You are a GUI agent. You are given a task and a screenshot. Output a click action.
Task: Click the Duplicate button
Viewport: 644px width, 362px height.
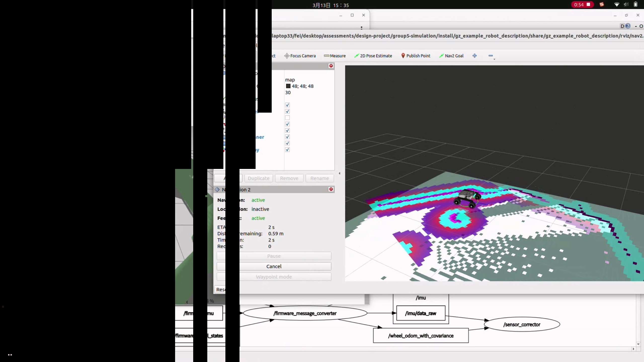point(259,178)
